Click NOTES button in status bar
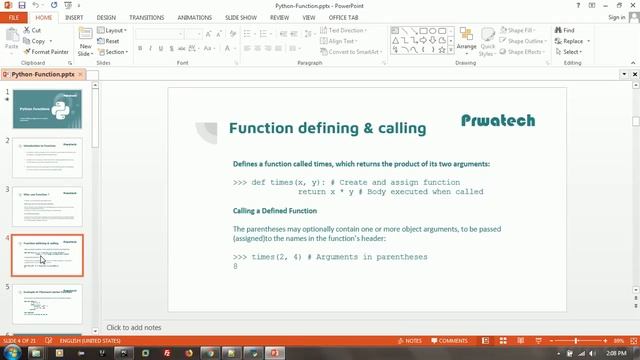Screen dimensions: 640x360 tap(410, 340)
